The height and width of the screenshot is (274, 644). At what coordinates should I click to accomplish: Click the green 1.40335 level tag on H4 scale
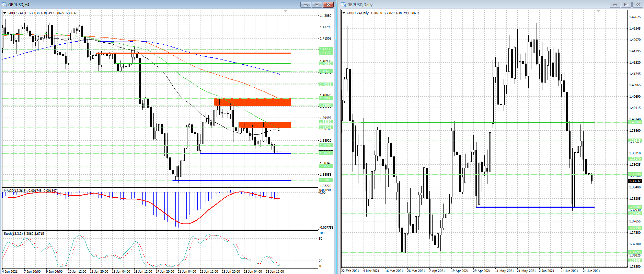(x=325, y=85)
